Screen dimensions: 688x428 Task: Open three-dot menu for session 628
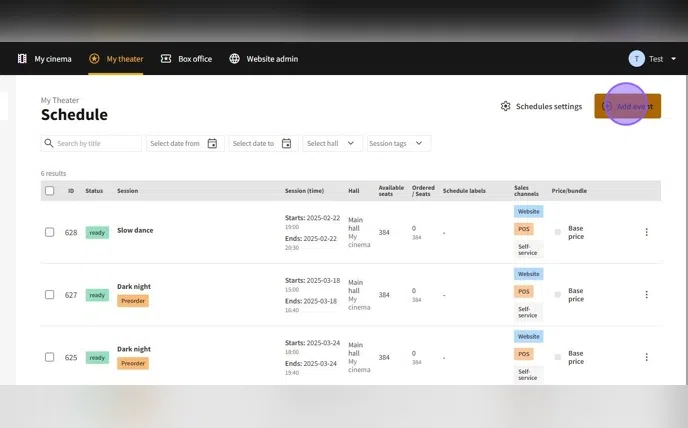[x=646, y=232]
